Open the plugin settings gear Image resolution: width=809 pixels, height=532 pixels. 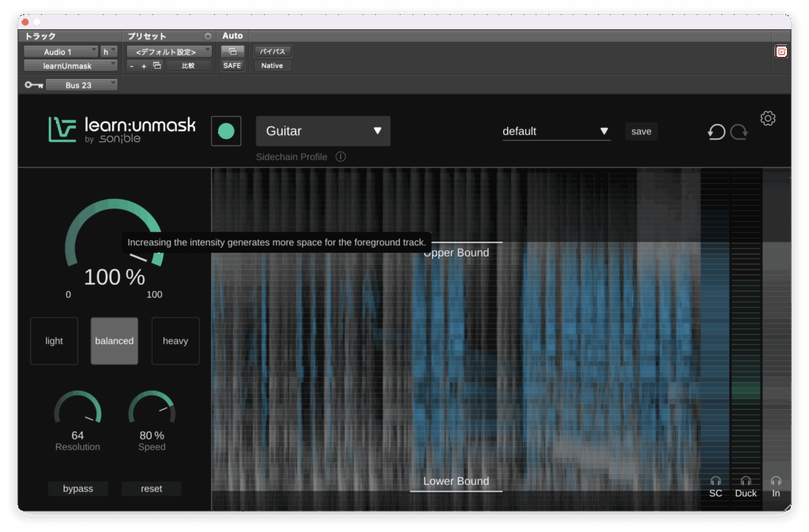[x=768, y=118]
